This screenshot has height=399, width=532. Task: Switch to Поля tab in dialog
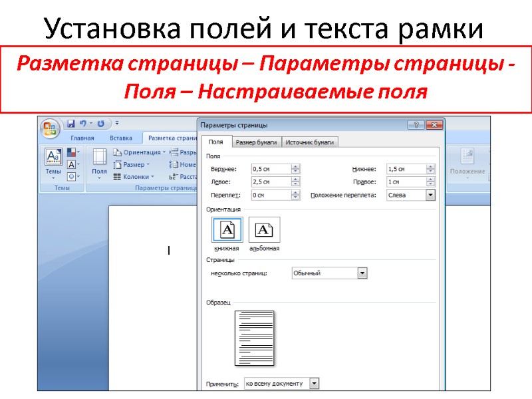[215, 142]
